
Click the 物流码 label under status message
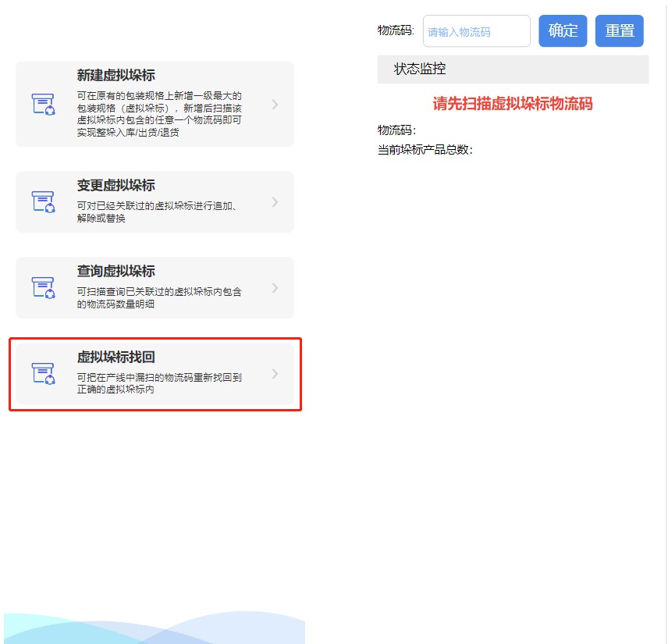397,130
